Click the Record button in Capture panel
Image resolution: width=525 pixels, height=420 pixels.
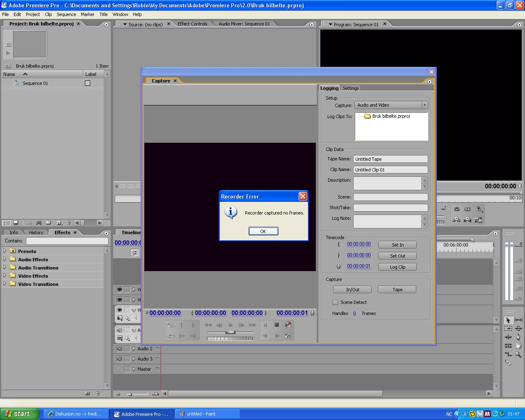(x=288, y=325)
